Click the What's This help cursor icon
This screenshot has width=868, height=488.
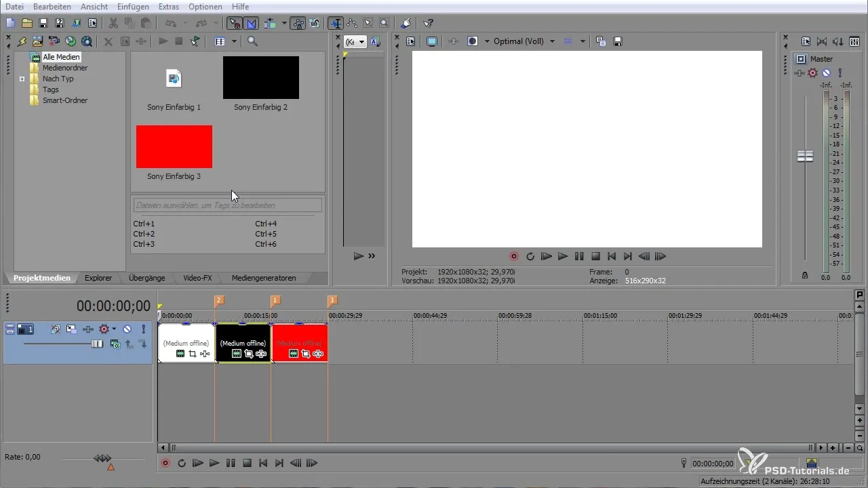tap(429, 23)
